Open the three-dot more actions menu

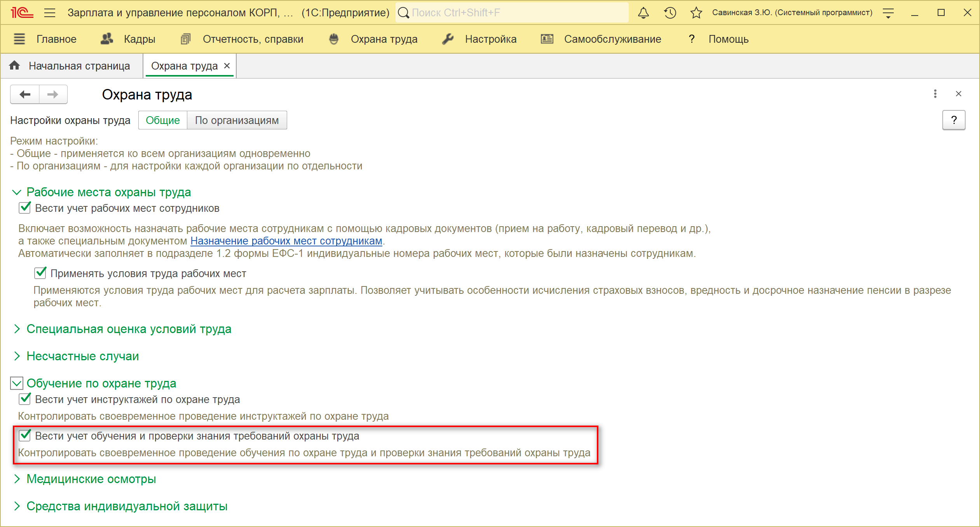[935, 94]
